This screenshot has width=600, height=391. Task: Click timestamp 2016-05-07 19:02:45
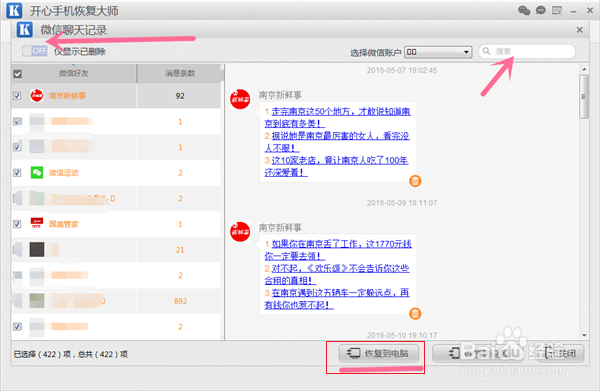coord(402,70)
